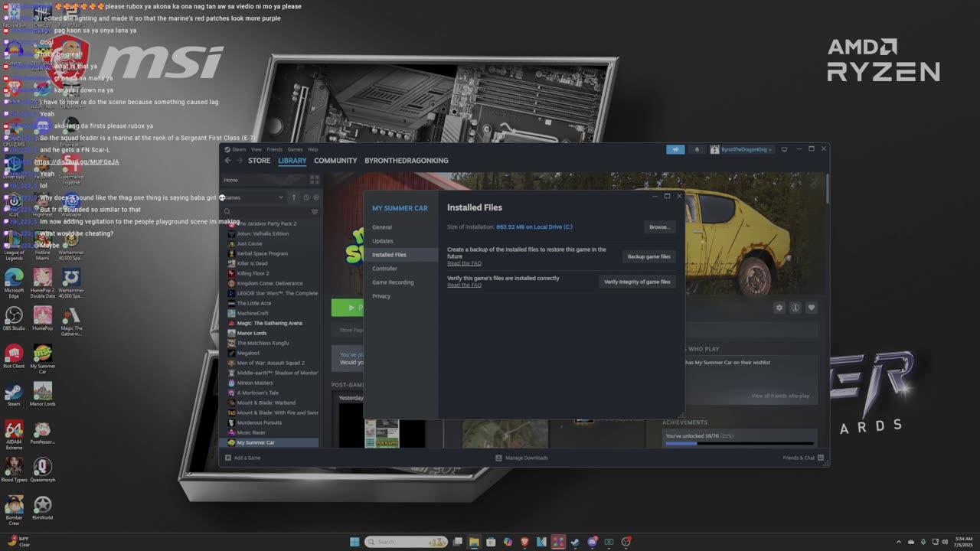Image resolution: width=980 pixels, height=551 pixels.
Task: Select Magic: The Gathering Arena in list
Action: (x=269, y=323)
